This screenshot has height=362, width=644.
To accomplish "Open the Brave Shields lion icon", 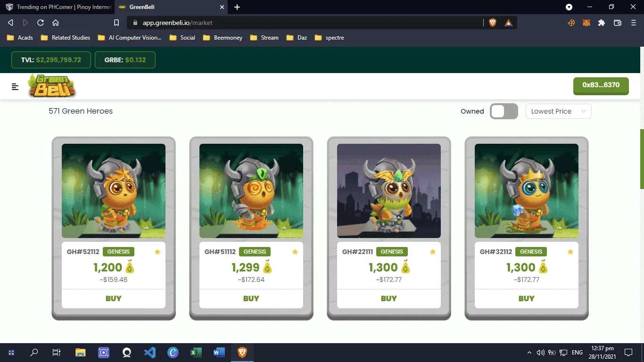I will (493, 23).
